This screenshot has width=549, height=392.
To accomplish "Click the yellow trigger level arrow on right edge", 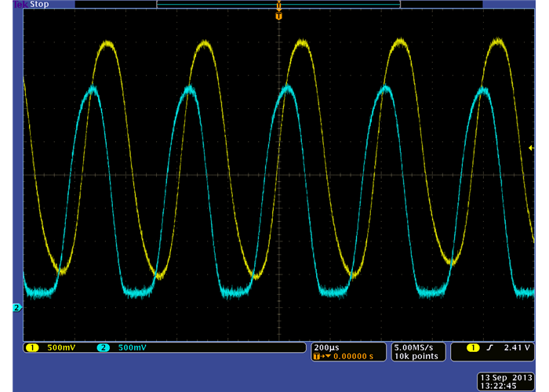I will pos(531,147).
